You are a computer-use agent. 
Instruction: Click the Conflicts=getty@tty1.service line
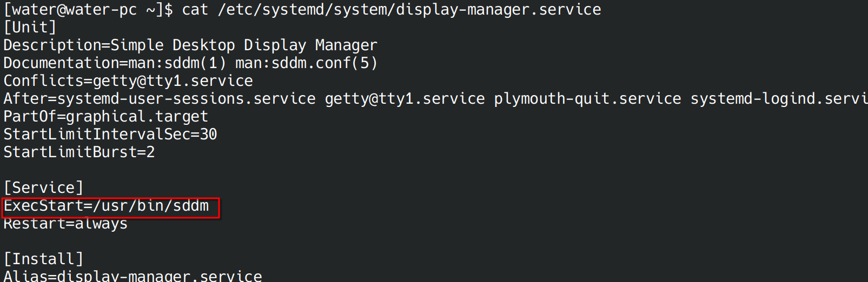[128, 81]
